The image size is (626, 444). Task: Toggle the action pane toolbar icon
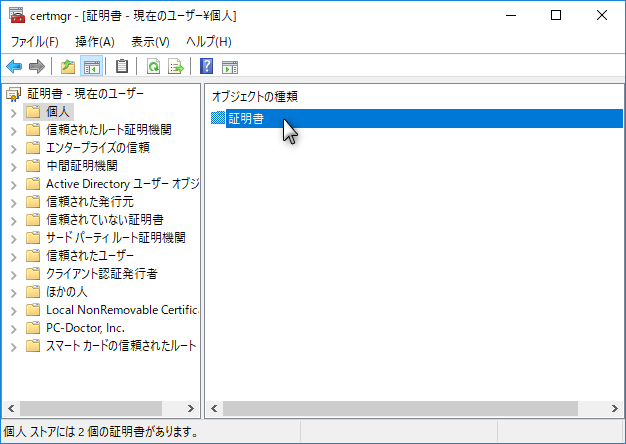coord(230,67)
